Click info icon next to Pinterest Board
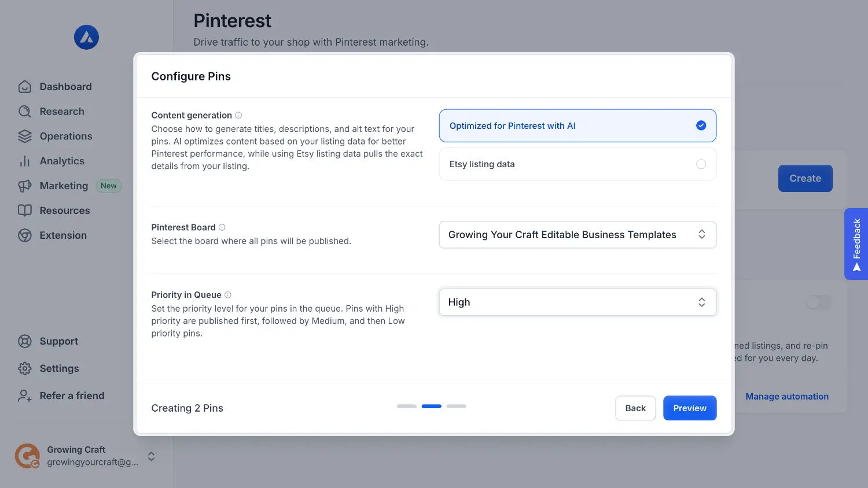 tap(222, 227)
